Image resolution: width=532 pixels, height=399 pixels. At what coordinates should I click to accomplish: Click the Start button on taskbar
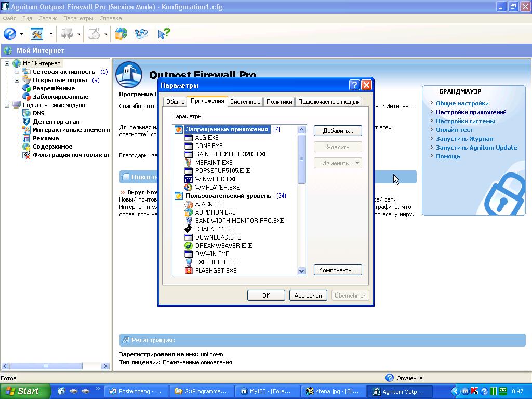click(24, 391)
